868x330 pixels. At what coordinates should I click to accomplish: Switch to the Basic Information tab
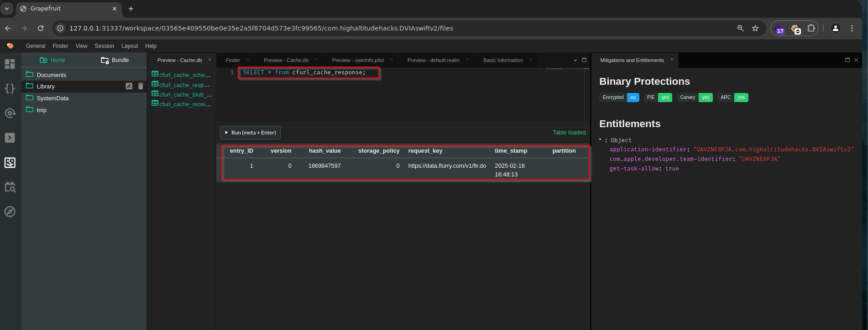pyautogui.click(x=503, y=60)
